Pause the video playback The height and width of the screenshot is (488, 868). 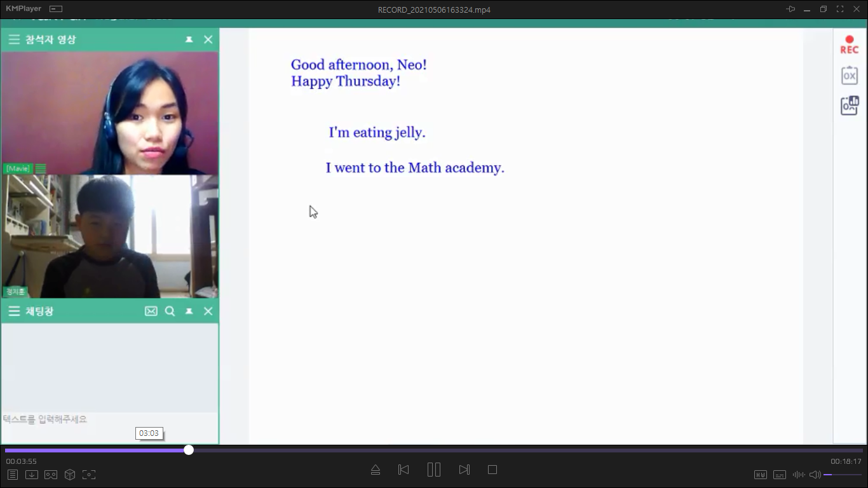pyautogui.click(x=434, y=470)
